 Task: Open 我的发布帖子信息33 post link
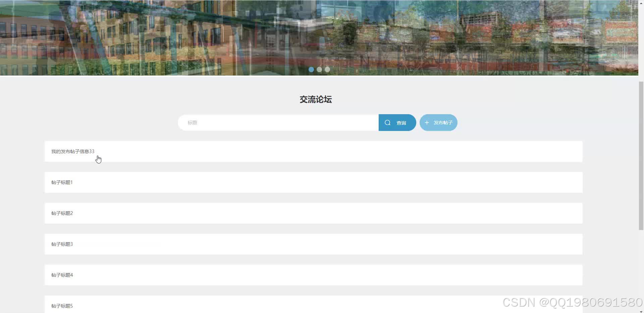[x=72, y=151]
